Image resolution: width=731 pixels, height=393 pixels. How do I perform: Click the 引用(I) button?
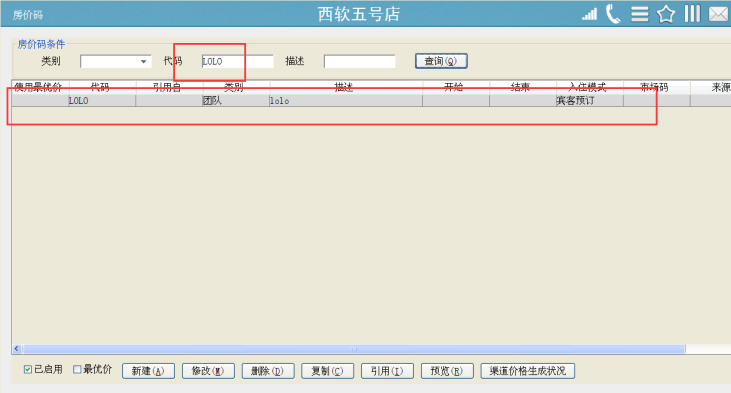[x=387, y=371]
